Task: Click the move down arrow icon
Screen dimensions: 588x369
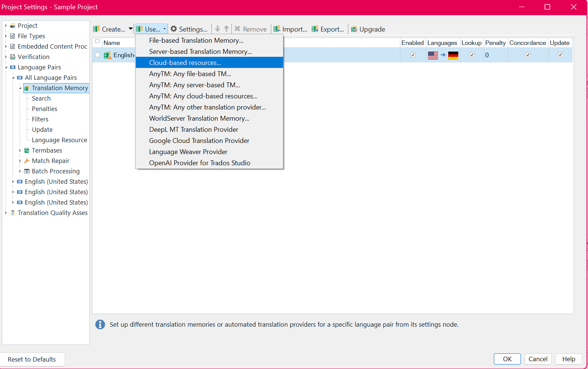Action: coord(218,29)
